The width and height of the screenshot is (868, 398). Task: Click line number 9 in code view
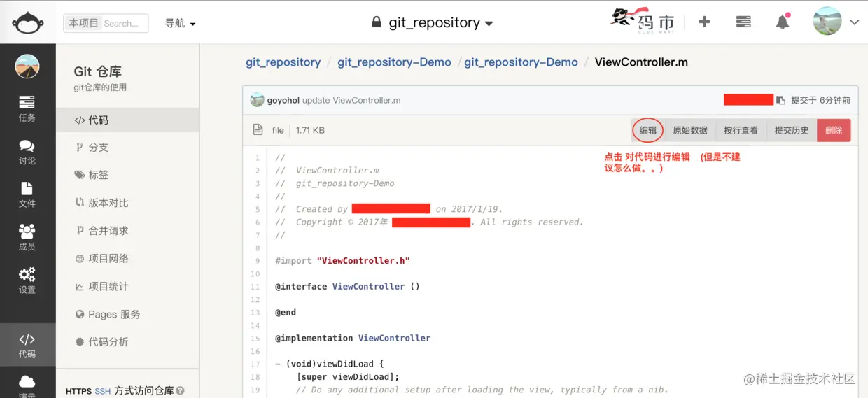[258, 261]
